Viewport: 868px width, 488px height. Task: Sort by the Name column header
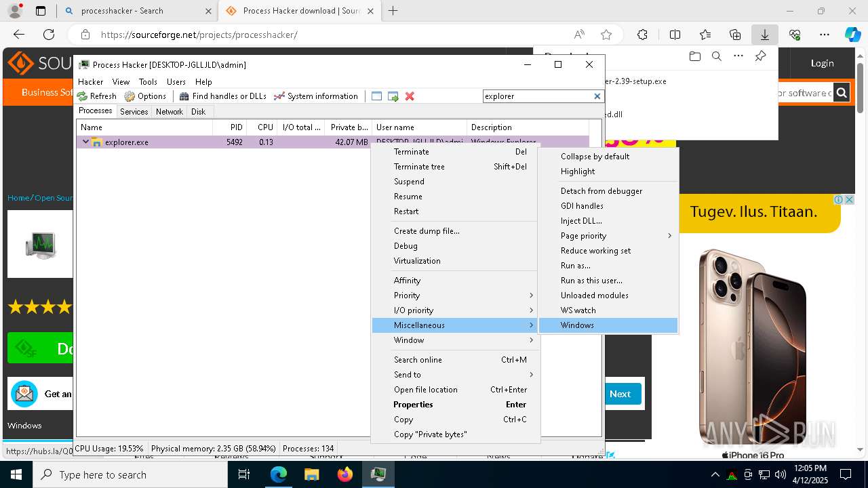tap(144, 127)
